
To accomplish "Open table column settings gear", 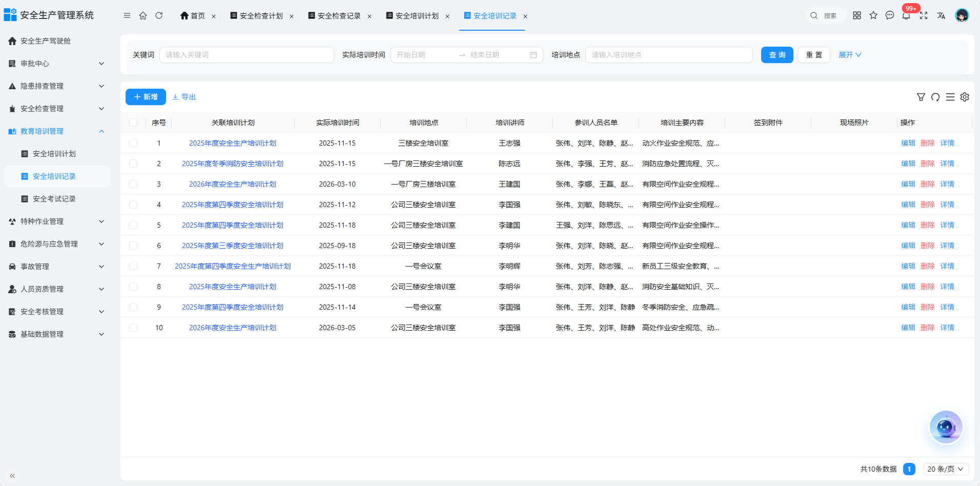I will click(965, 97).
